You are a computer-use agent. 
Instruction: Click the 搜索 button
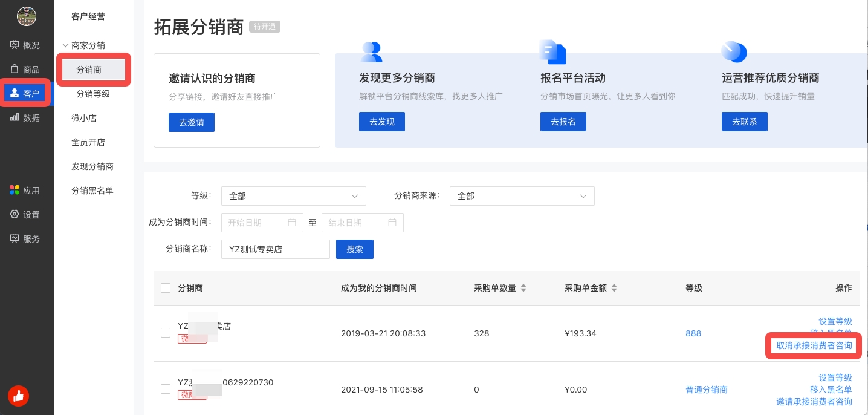click(x=355, y=249)
